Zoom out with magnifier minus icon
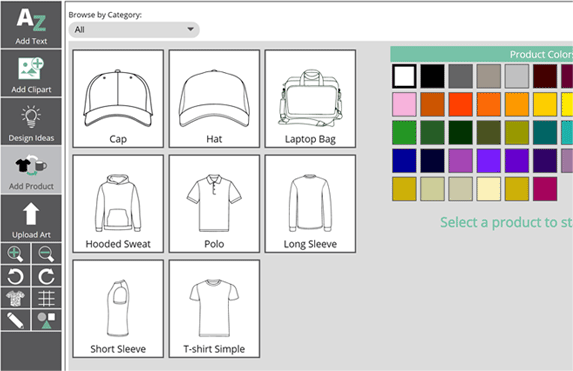The height and width of the screenshot is (371, 573). (x=46, y=254)
